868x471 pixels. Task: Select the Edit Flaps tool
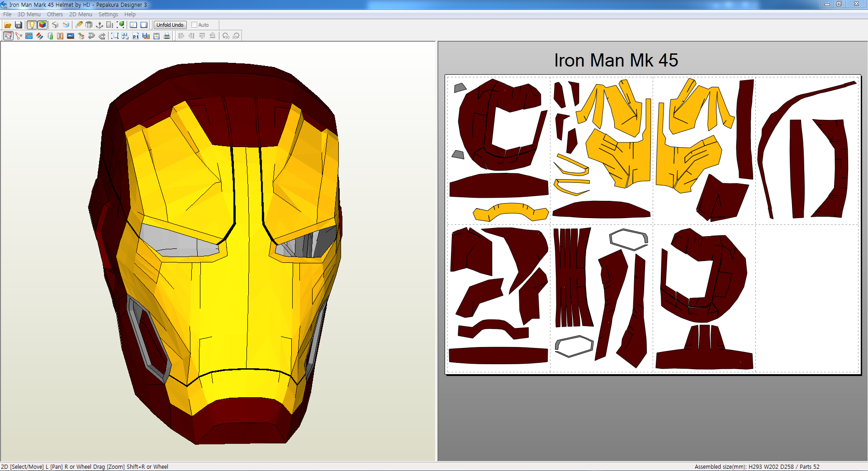tap(50, 36)
